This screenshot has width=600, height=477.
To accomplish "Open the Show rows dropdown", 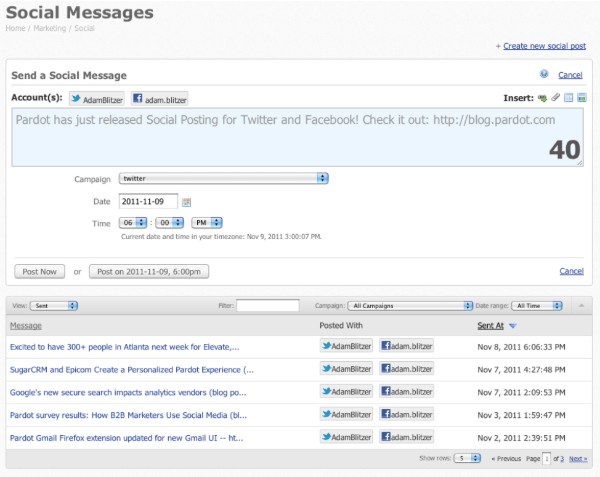I will click(x=467, y=458).
